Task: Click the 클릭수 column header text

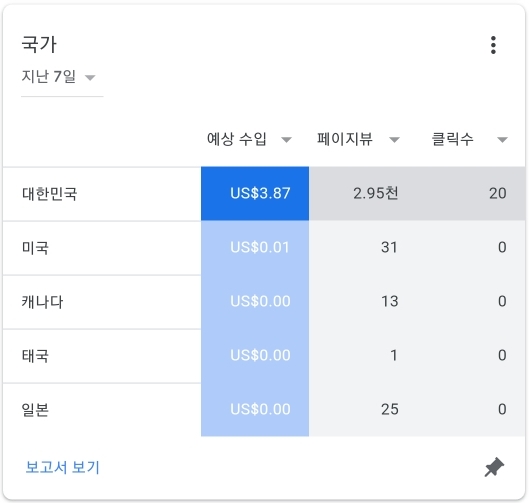Action: click(x=452, y=139)
